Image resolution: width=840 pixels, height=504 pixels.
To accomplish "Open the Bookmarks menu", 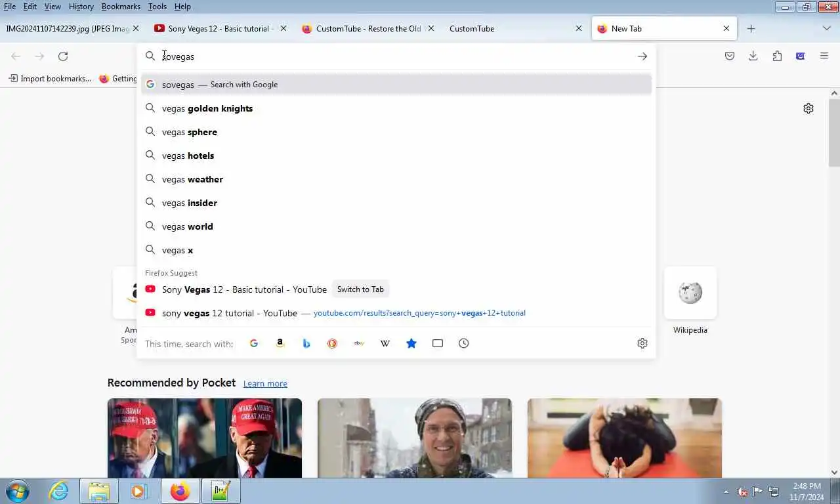I will pos(121,7).
